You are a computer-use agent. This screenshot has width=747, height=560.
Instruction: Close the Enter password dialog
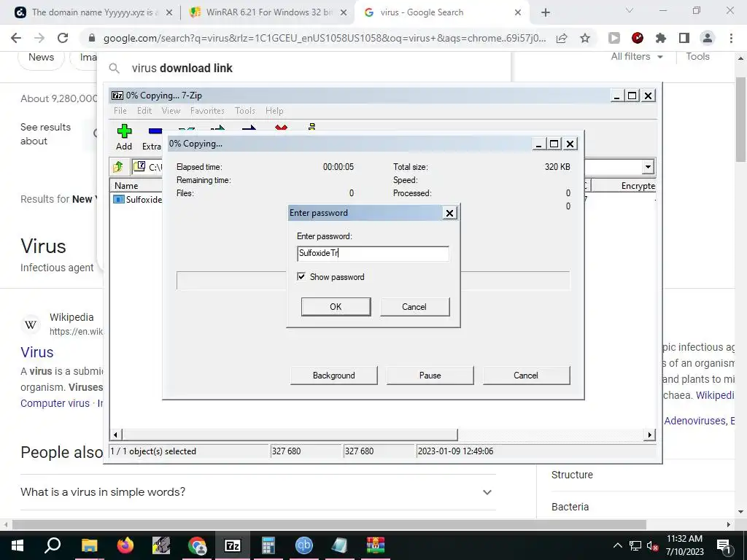449,213
